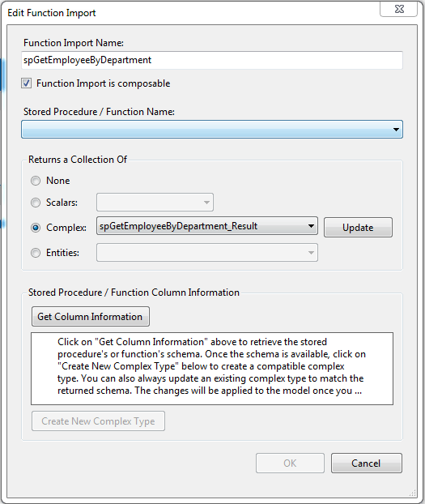This screenshot has width=425, height=504.
Task: Open the Complex type combo box
Action: [x=207, y=225]
